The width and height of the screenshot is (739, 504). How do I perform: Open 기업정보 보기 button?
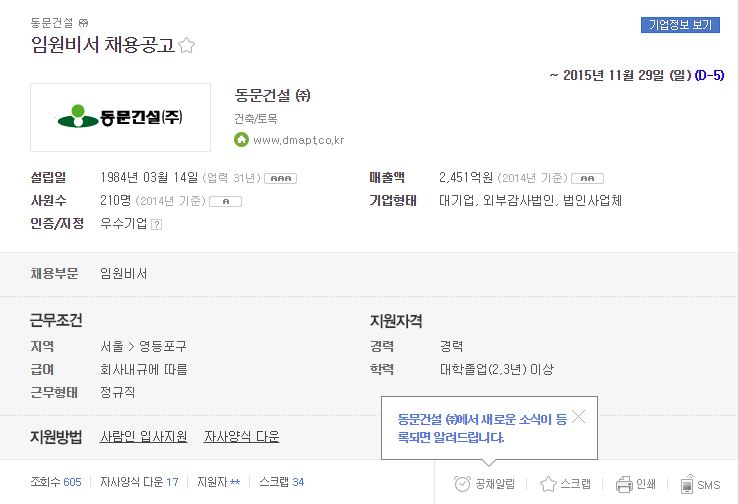pos(680,25)
